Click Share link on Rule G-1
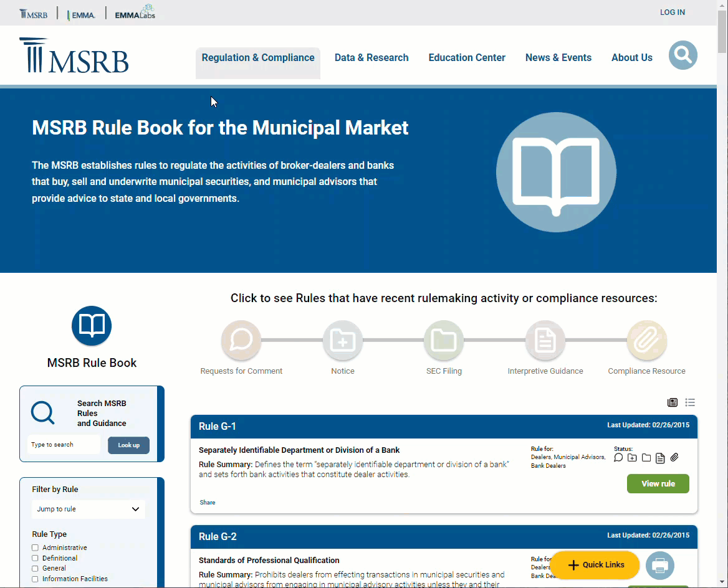728x588 pixels. pos(207,502)
